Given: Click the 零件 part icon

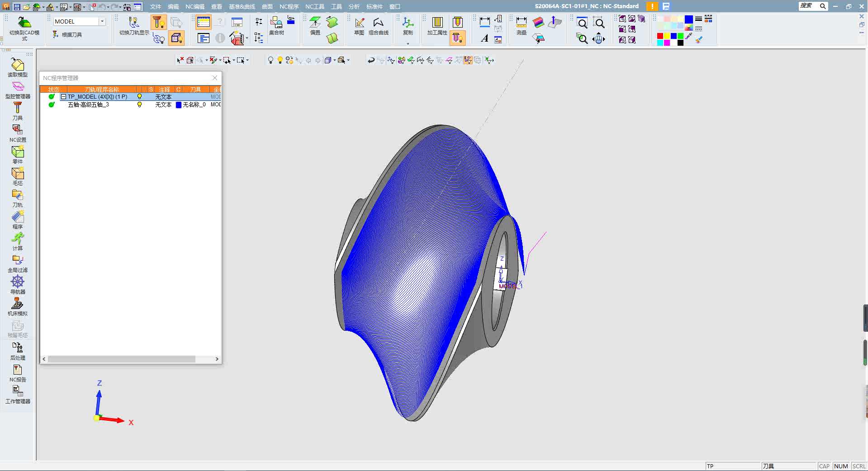Looking at the screenshot, I should coord(18,155).
